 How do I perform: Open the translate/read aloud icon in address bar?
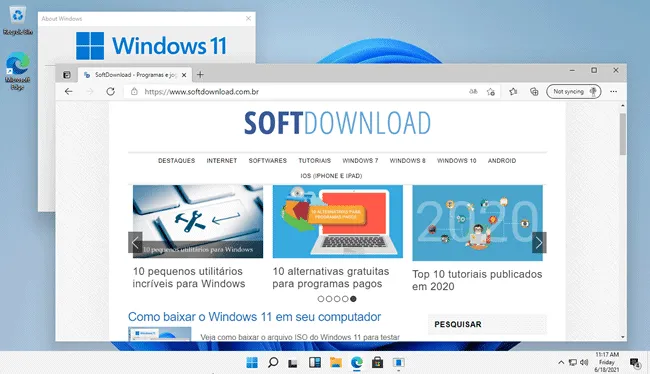(x=473, y=92)
